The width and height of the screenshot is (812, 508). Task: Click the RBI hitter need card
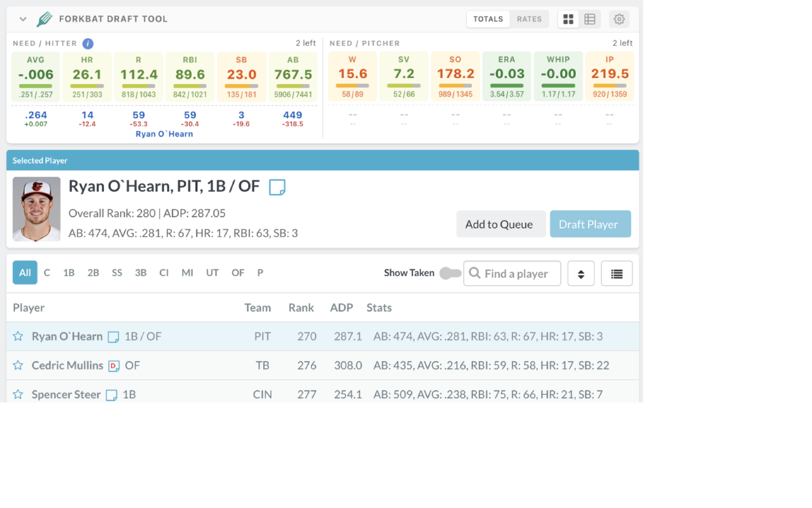(190, 77)
